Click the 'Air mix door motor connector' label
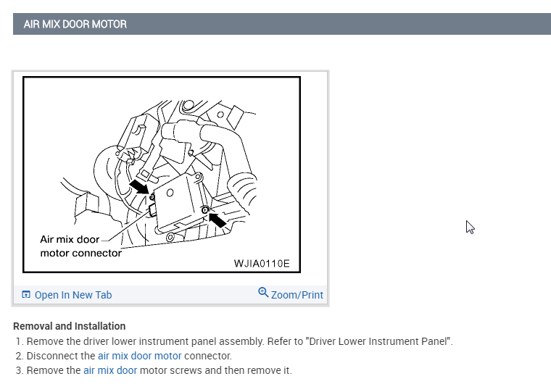This screenshot has height=392, width=551. tap(80, 246)
